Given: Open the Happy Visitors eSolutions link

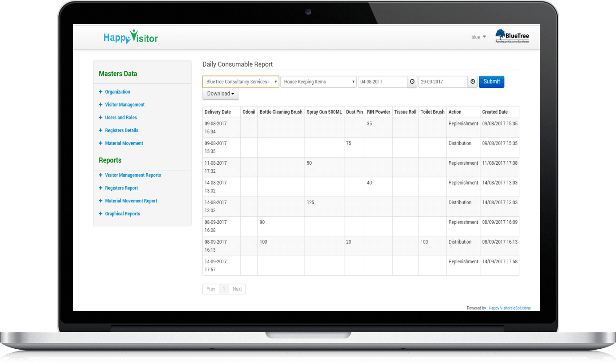Looking at the screenshot, I should tap(509, 308).
